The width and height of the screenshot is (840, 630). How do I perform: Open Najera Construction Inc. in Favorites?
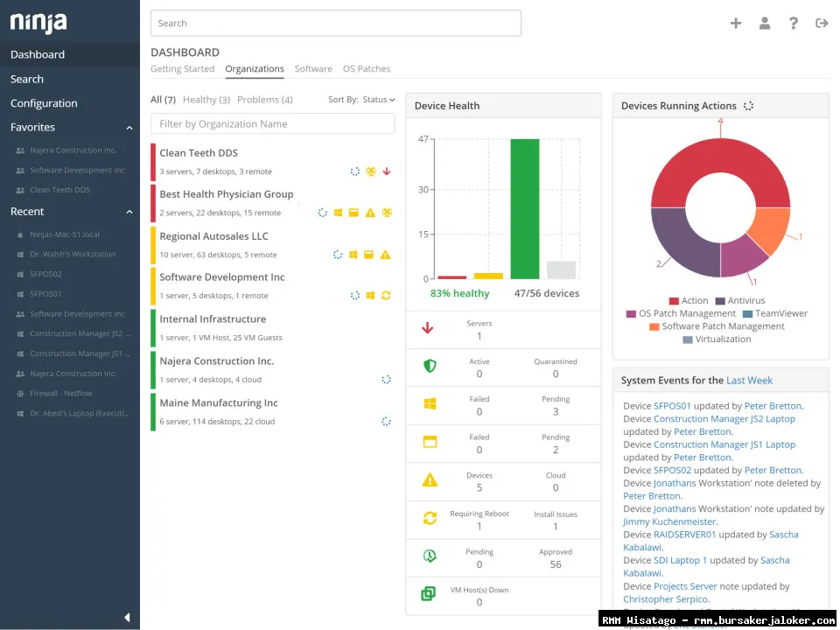tap(73, 150)
